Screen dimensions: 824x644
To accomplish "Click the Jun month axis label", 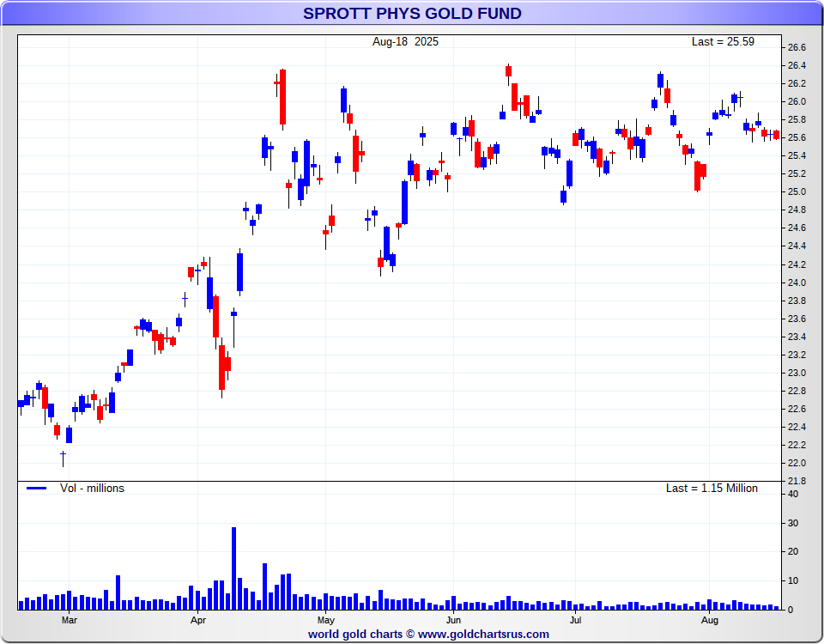I will coord(453,620).
